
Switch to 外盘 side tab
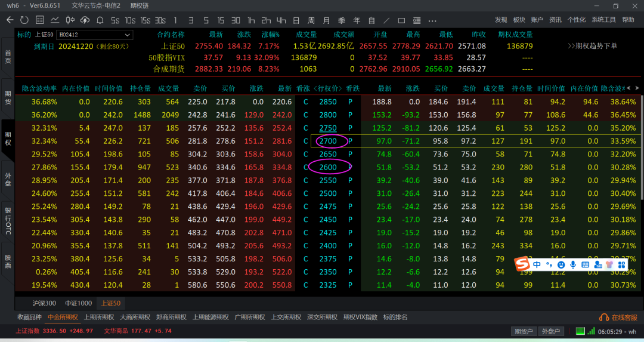(8, 180)
